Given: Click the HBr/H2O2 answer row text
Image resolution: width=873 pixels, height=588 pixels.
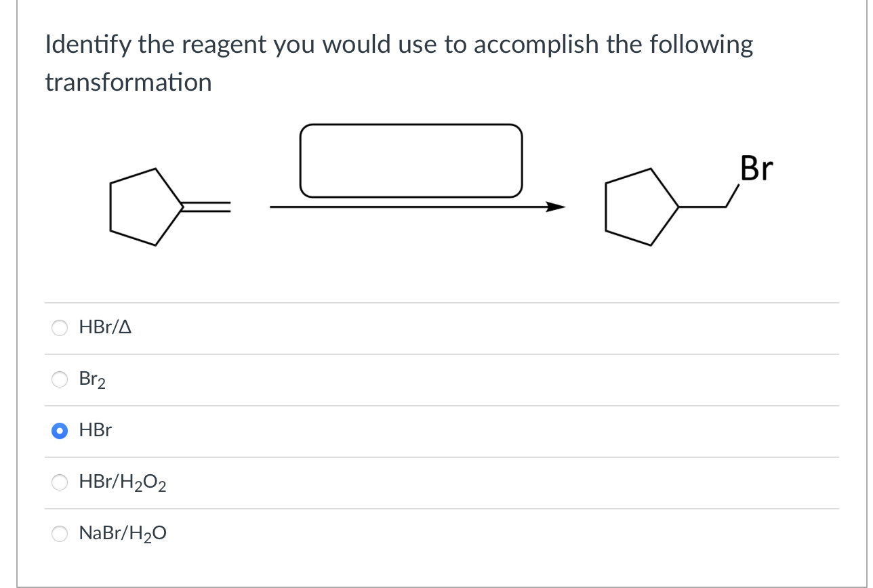Looking at the screenshot, I should click(x=122, y=482).
